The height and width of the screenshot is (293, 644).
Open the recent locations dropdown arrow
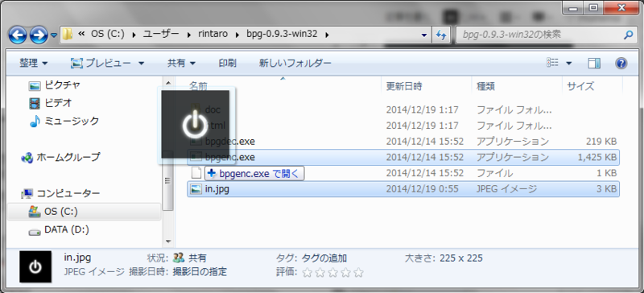(x=54, y=35)
